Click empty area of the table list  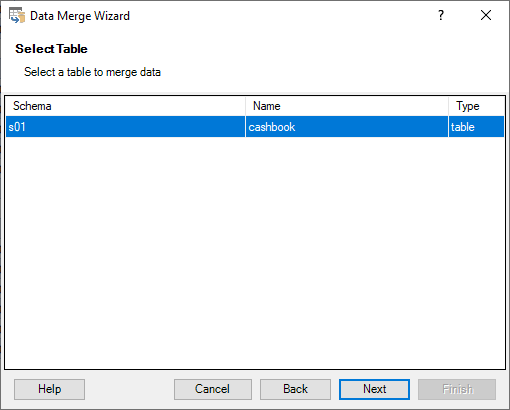click(x=255, y=253)
